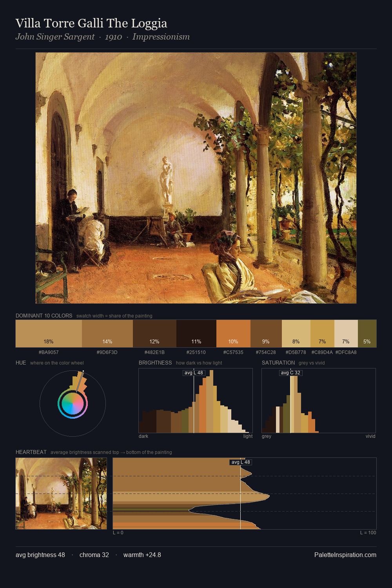
Task: Click the artist name 'John Singer Sargent'
Action: tap(55, 37)
